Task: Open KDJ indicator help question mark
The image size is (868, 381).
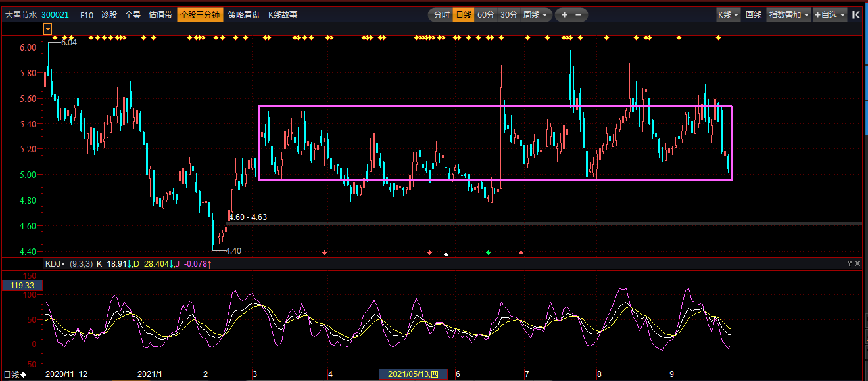Action: (x=850, y=263)
